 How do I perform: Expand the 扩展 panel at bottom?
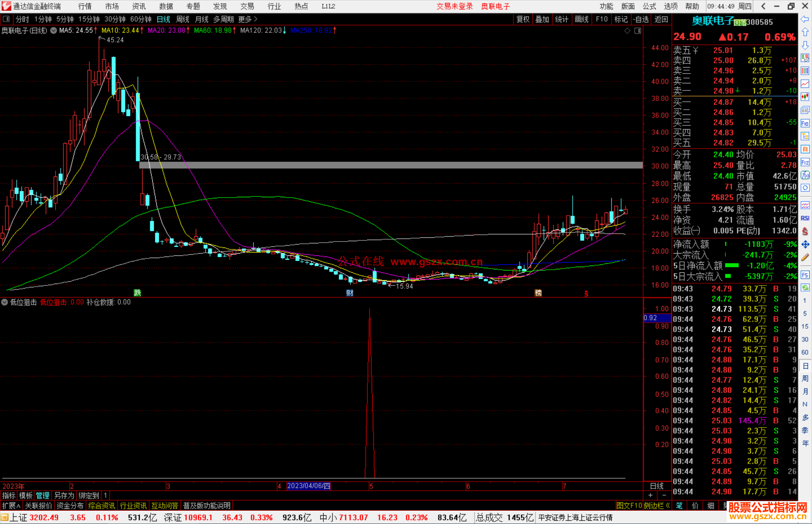(11, 506)
